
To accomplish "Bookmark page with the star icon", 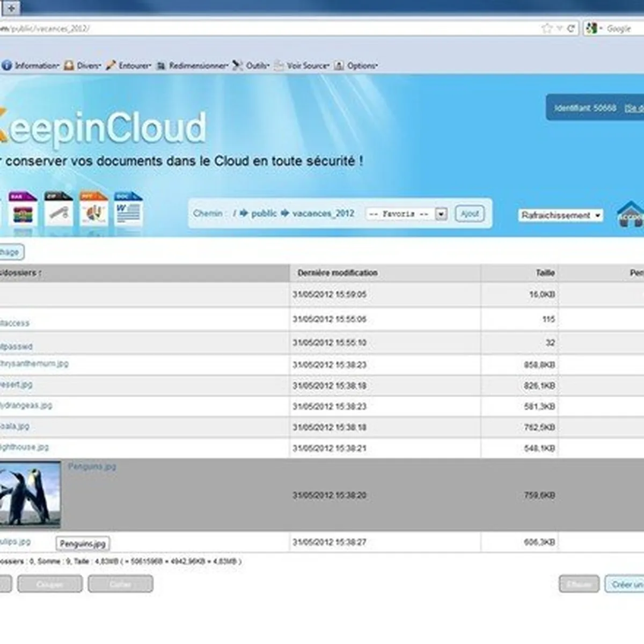I will click(x=547, y=28).
